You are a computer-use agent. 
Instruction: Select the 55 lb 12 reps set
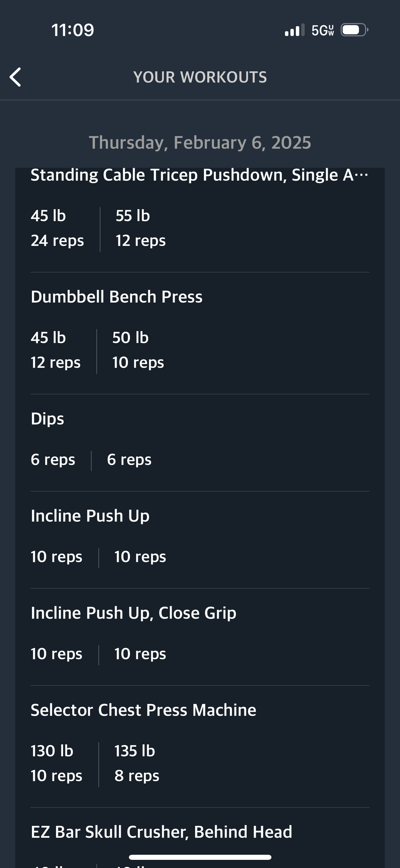(140, 228)
